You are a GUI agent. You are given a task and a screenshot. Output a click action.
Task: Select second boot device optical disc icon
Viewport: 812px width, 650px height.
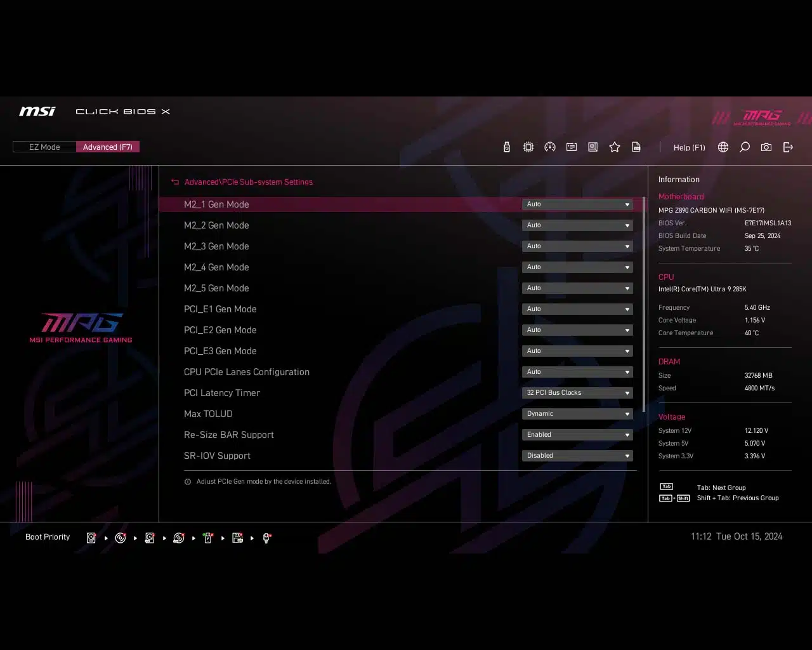121,538
